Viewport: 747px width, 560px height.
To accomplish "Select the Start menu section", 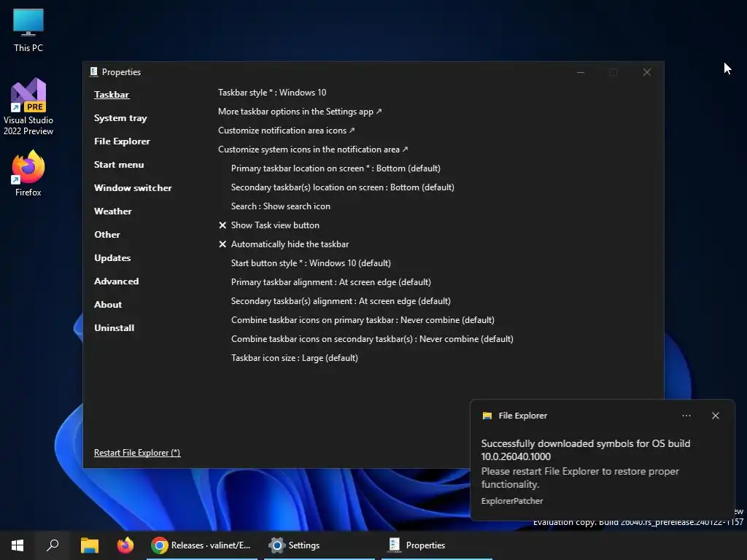I will pyautogui.click(x=119, y=165).
